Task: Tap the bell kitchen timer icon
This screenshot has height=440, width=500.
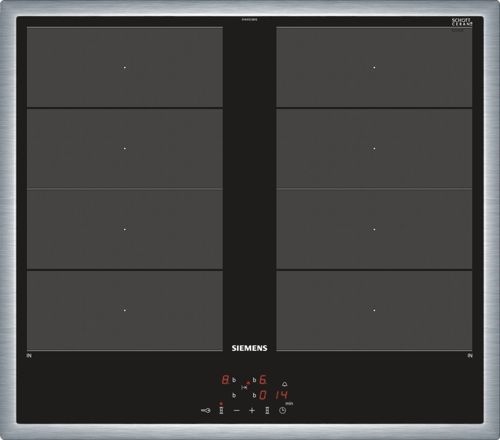Action: click(285, 384)
